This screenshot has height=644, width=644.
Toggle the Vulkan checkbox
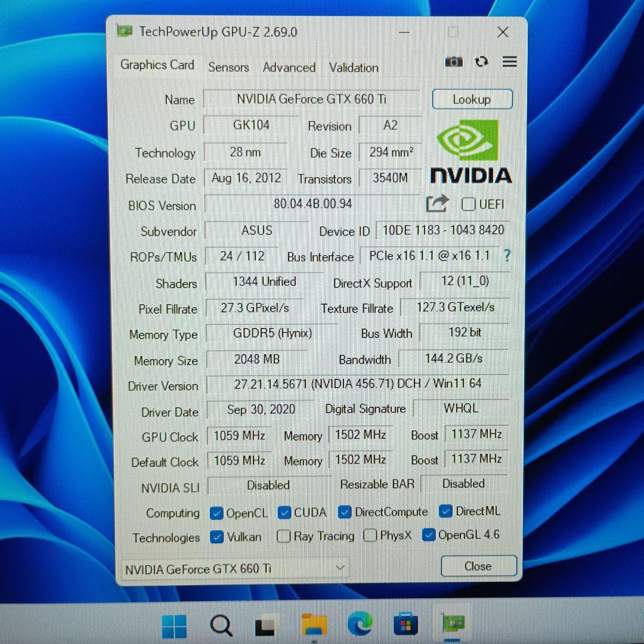[216, 537]
